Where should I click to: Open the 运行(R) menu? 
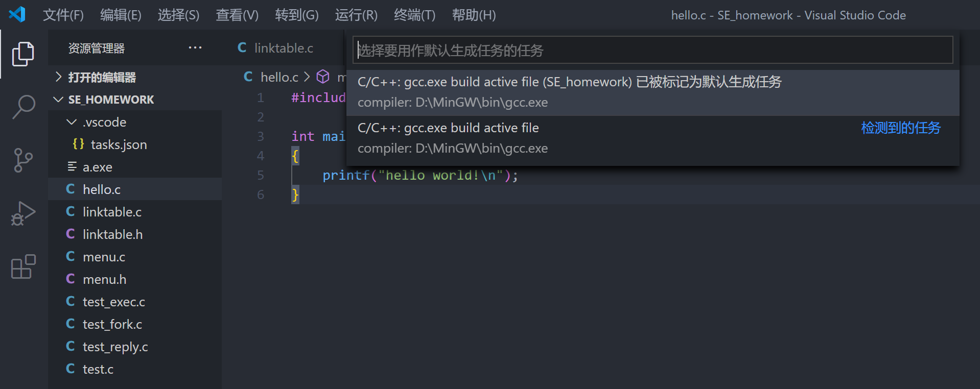(356, 15)
